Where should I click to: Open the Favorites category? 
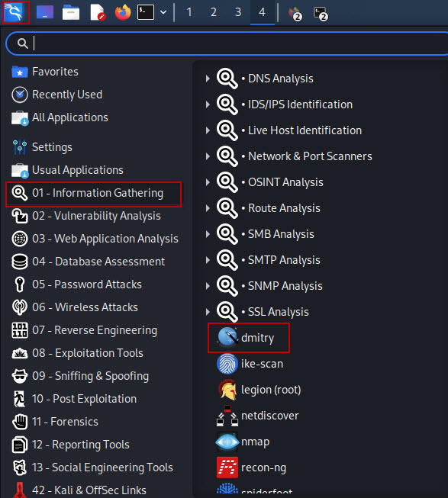click(x=44, y=72)
